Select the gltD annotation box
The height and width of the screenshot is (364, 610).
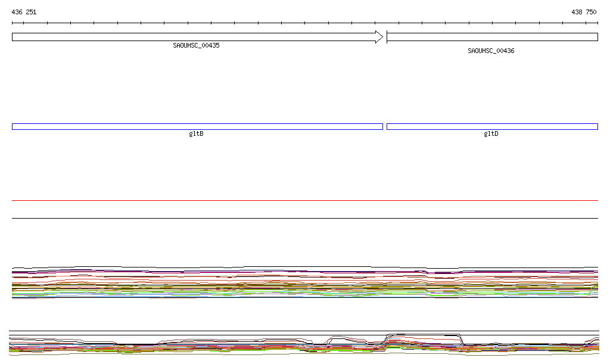[x=492, y=126]
